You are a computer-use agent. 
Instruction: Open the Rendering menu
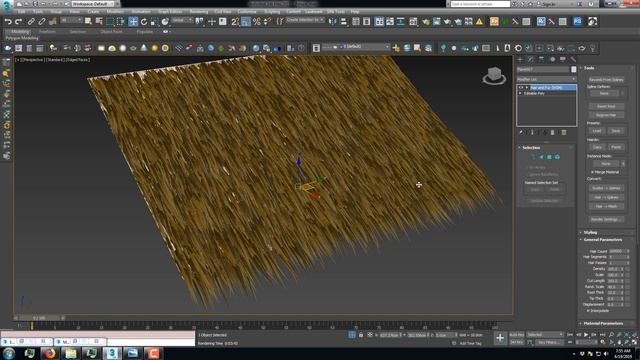pos(199,12)
